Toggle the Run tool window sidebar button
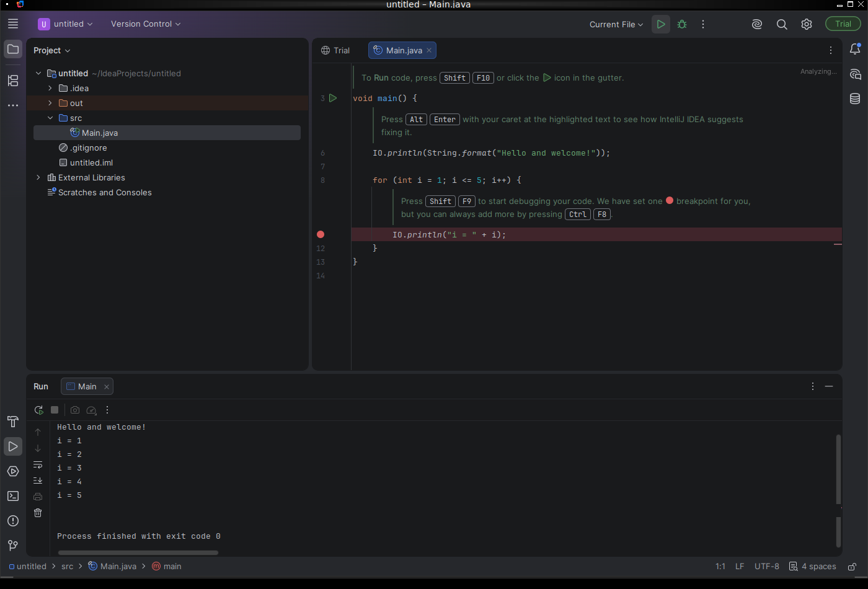The width and height of the screenshot is (868, 589). pos(13,446)
